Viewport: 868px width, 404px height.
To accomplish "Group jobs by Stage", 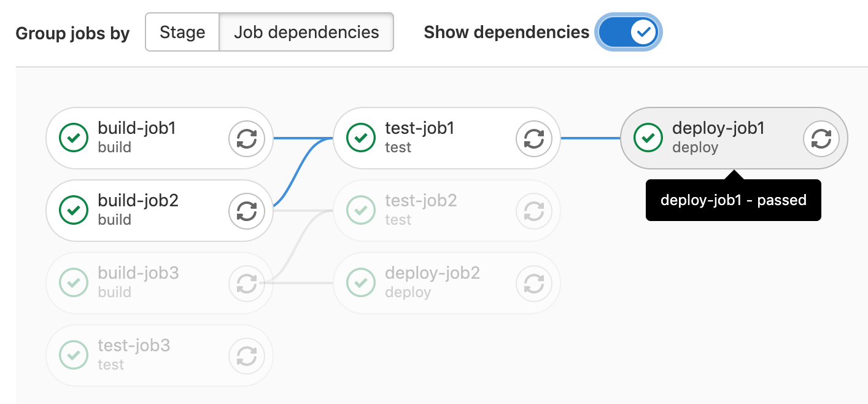I will click(182, 32).
